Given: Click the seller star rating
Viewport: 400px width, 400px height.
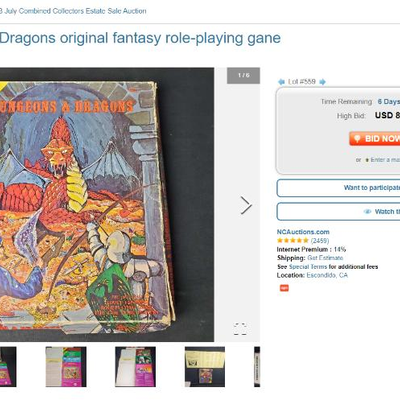Looking at the screenshot, I should (293, 241).
